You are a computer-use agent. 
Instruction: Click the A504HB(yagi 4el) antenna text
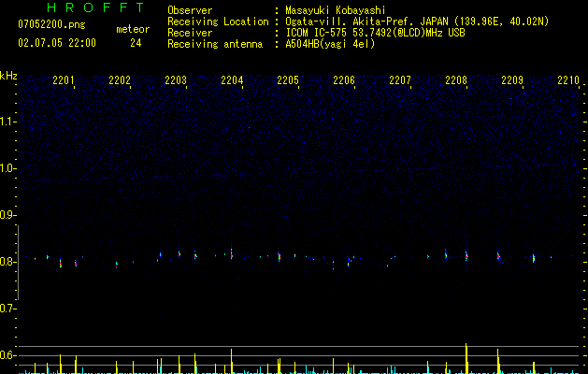(330, 44)
